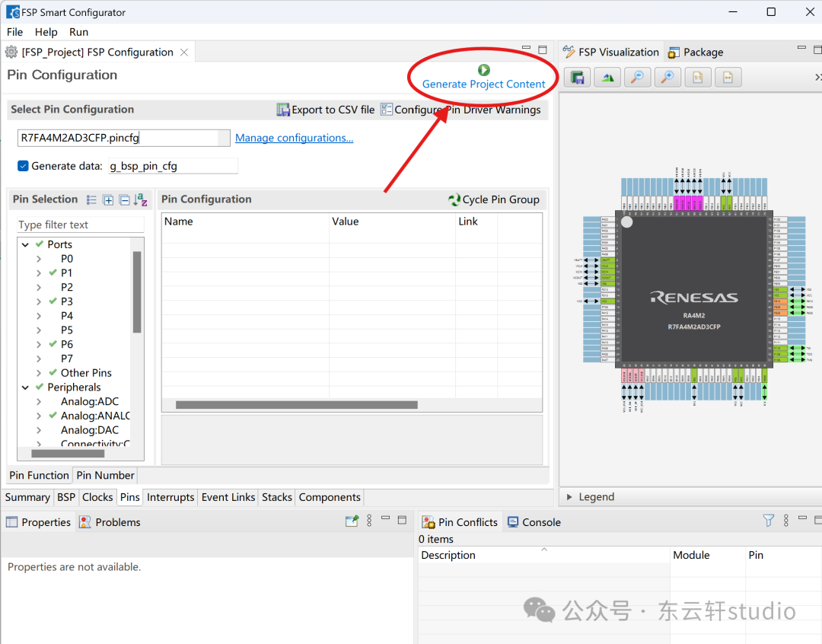Click the rotate/flip package view icon
Screen dimensions: 822x644
coord(607,78)
